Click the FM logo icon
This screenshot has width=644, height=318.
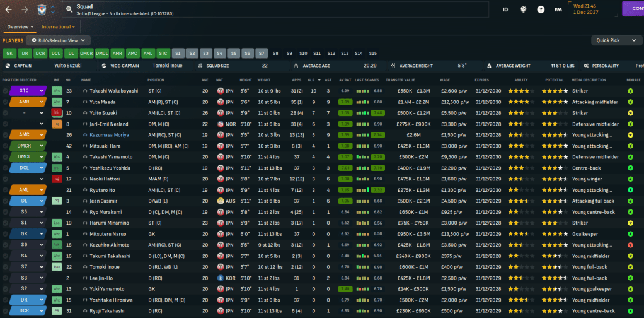click(x=558, y=9)
